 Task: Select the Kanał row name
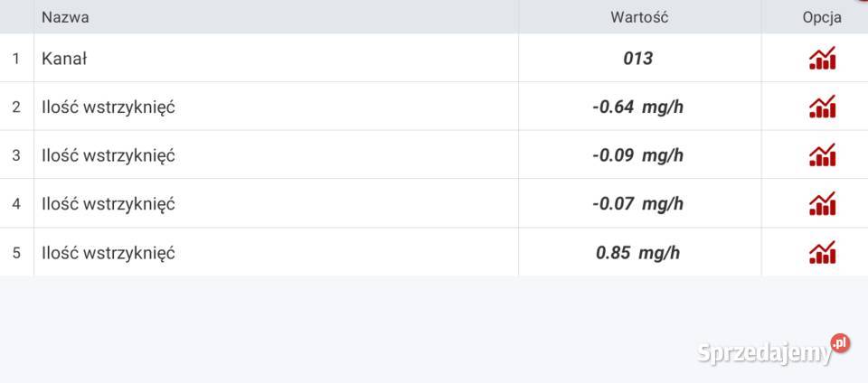(64, 59)
